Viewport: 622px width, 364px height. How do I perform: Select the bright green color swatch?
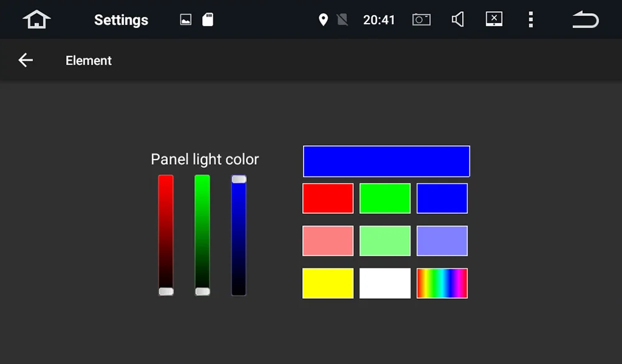385,198
